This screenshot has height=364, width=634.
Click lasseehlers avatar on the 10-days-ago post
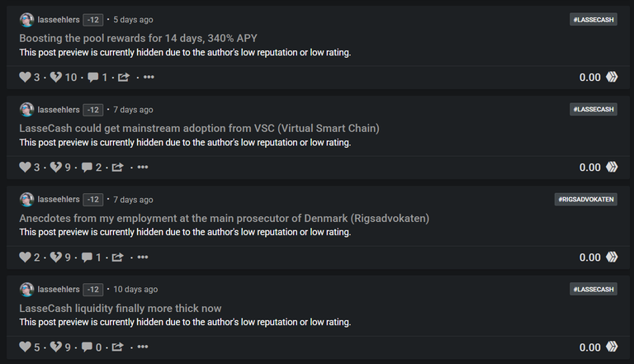click(x=26, y=290)
